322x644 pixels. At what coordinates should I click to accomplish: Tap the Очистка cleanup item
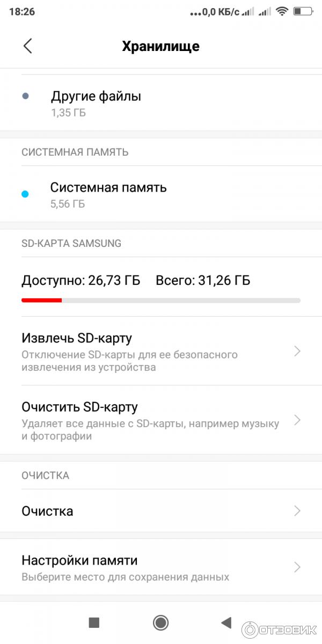tap(47, 511)
